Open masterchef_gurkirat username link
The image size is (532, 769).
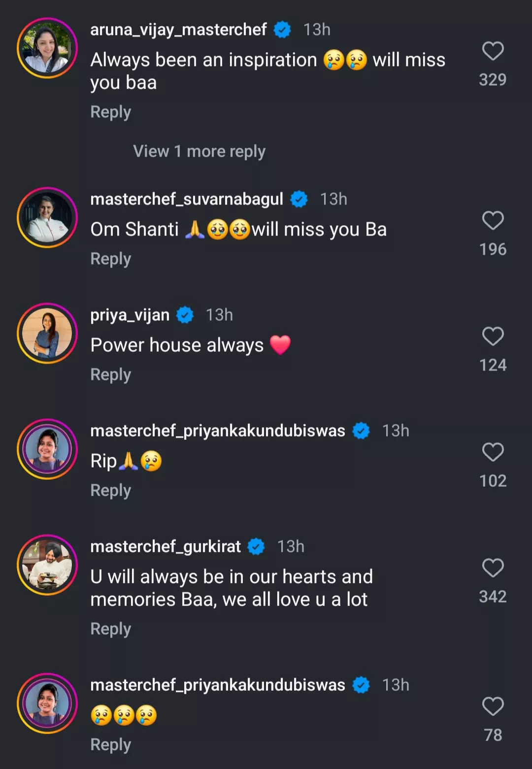166,546
